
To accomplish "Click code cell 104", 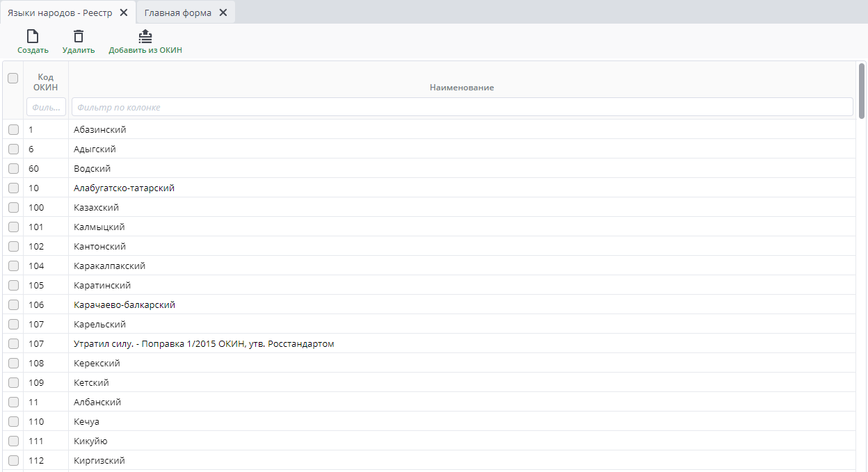I will tap(46, 266).
